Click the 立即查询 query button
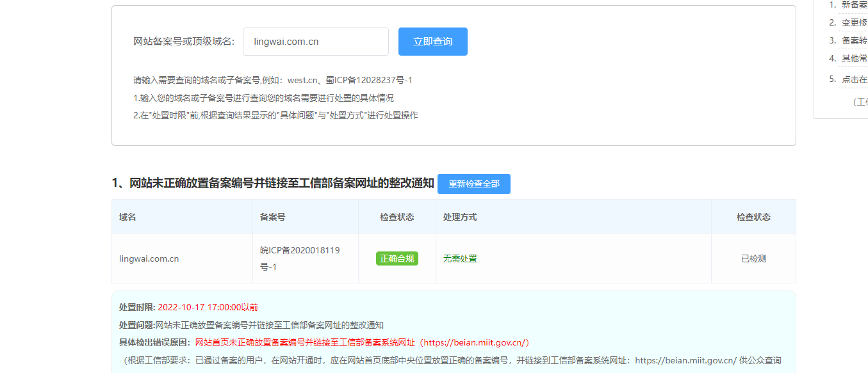 pyautogui.click(x=432, y=42)
